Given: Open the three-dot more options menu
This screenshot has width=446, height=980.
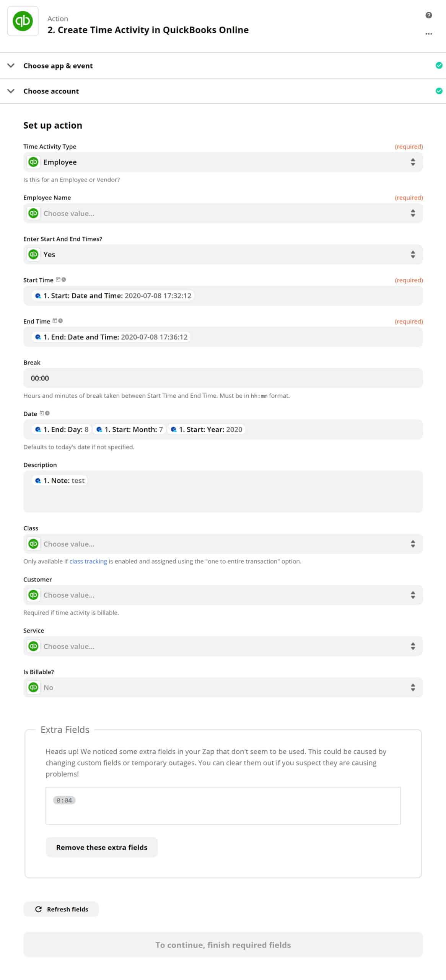Looking at the screenshot, I should 428,34.
